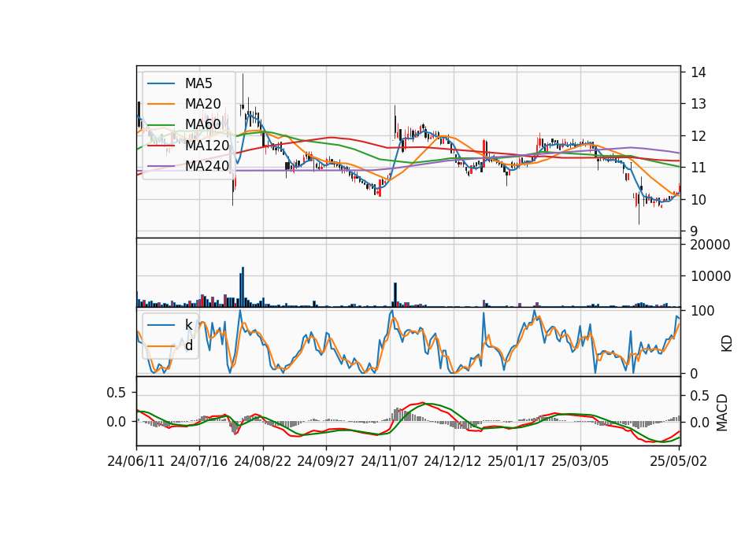Image resolution: width=756 pixels, height=543 pixels.
Task: Click the 25/05/02 date axis label
Action: [678, 461]
